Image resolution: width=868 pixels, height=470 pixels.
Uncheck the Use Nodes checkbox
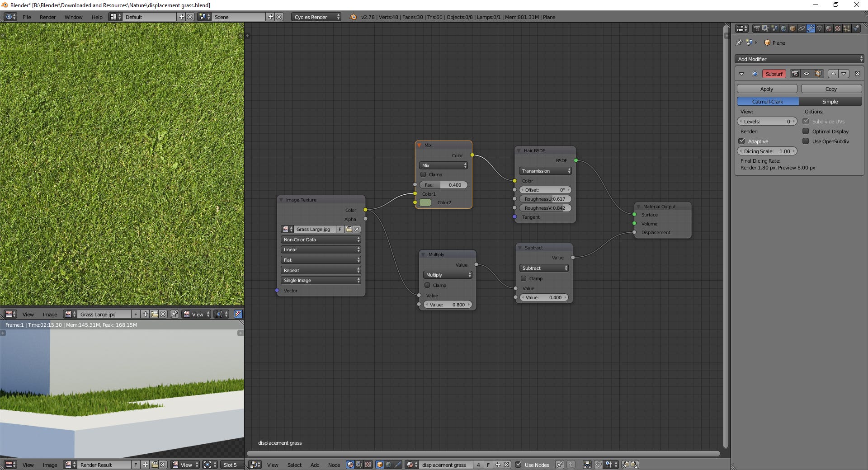click(x=519, y=465)
